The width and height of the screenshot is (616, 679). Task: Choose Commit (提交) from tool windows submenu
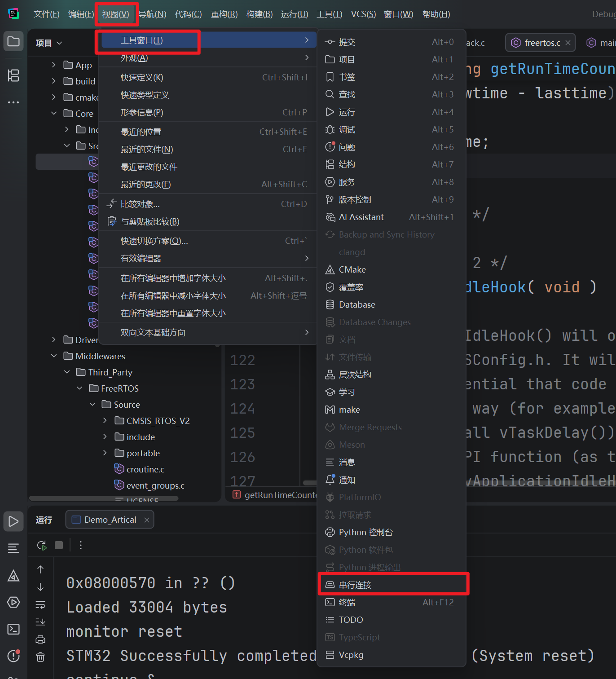[391, 42]
